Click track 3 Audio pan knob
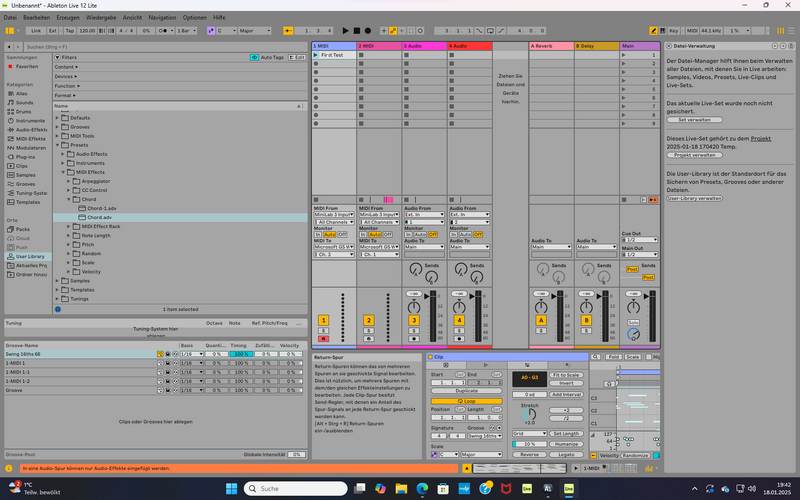 (x=414, y=307)
